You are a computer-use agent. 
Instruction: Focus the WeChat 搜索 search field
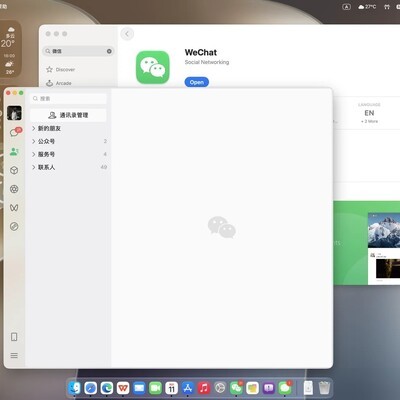coord(68,98)
